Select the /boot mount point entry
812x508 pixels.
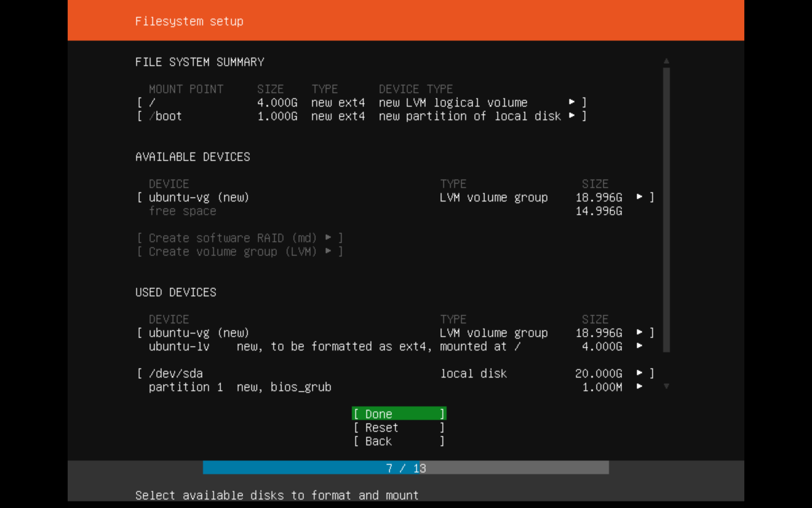(x=362, y=116)
